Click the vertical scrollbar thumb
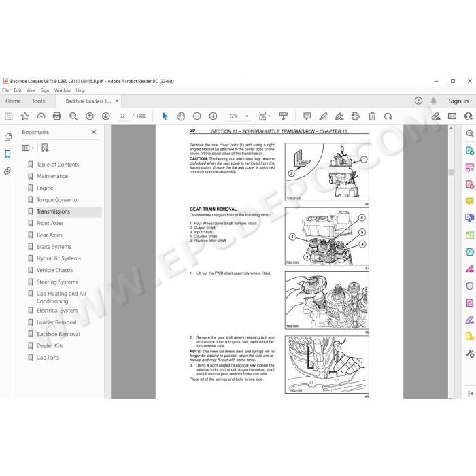Image resolution: width=476 pixels, height=476 pixels. (451, 172)
